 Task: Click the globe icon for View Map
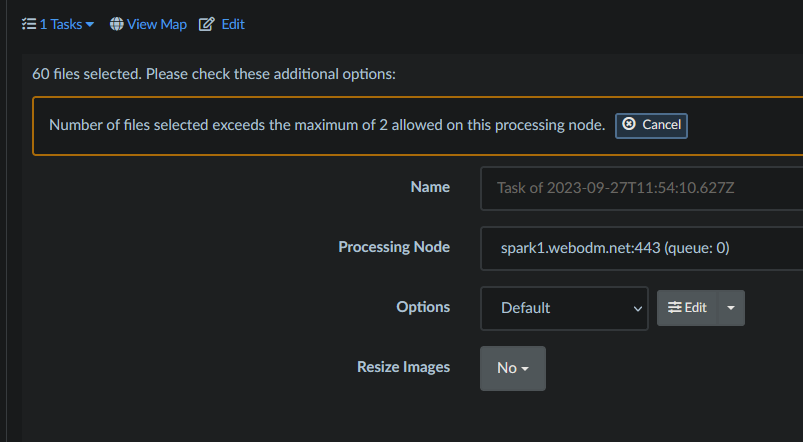click(x=117, y=24)
